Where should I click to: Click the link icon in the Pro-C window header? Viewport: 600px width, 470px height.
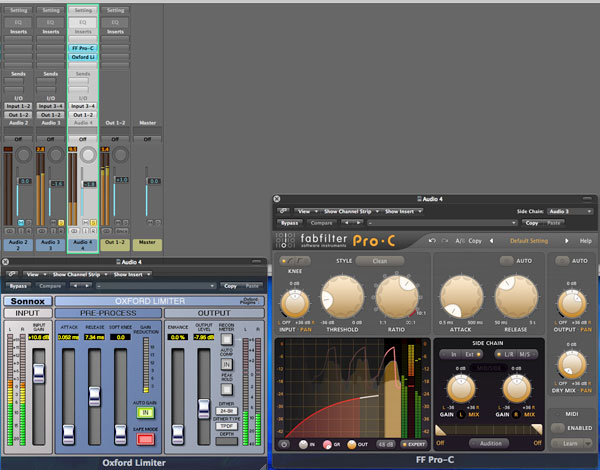283,211
